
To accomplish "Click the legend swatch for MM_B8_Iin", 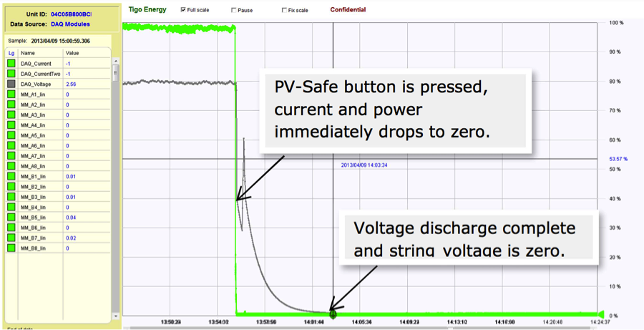I will pyautogui.click(x=11, y=248).
